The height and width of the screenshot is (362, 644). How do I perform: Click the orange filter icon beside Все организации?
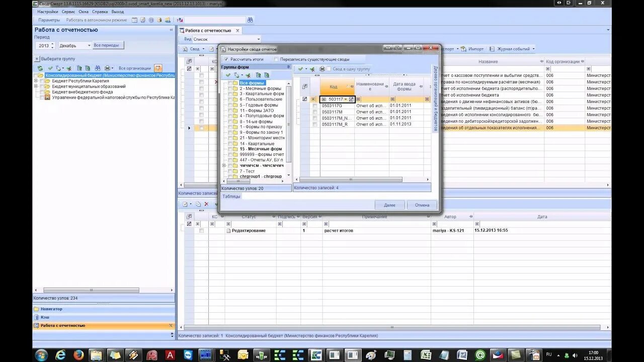click(x=158, y=68)
